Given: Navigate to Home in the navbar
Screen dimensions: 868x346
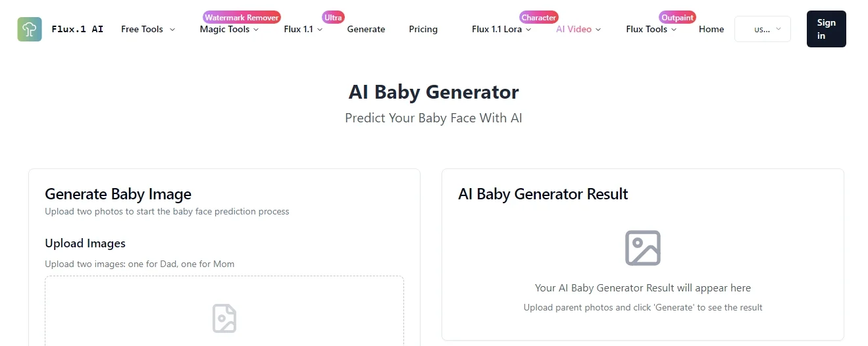Looking at the screenshot, I should click(x=711, y=29).
